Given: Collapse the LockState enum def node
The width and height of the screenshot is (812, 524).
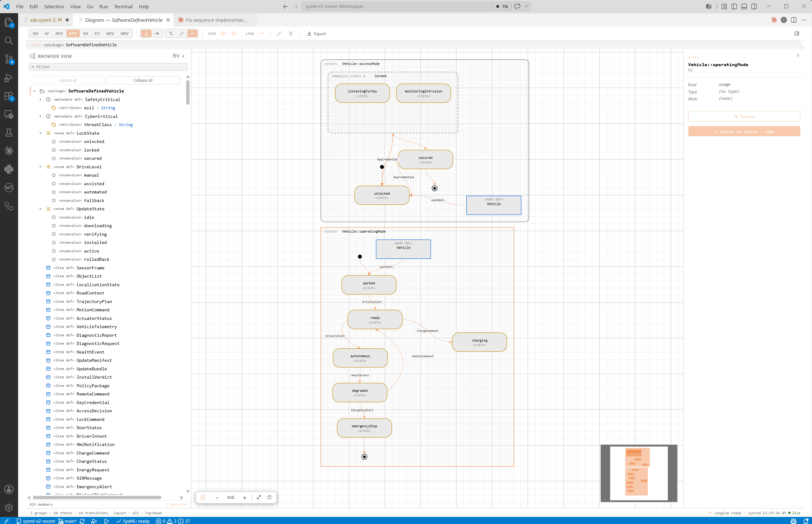Looking at the screenshot, I should (x=40, y=133).
